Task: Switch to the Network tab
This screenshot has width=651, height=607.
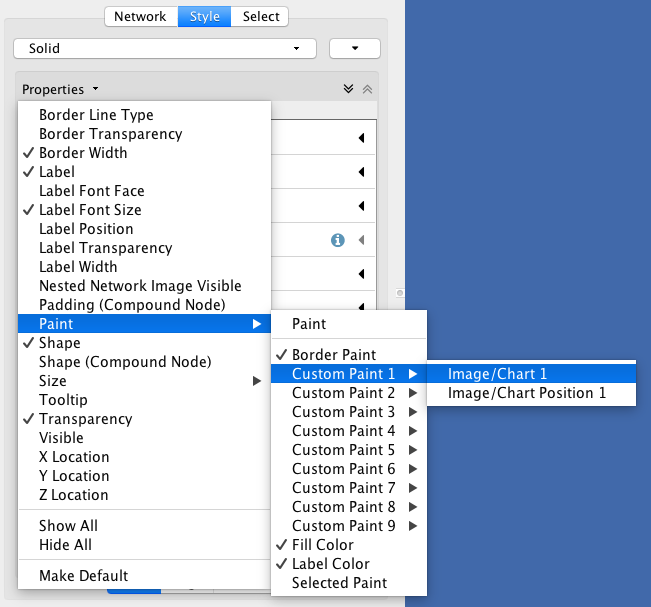Action: click(x=140, y=17)
